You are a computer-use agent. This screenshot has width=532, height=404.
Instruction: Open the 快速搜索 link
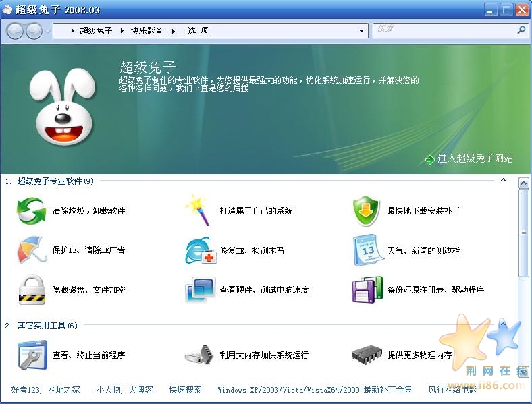[x=185, y=389]
